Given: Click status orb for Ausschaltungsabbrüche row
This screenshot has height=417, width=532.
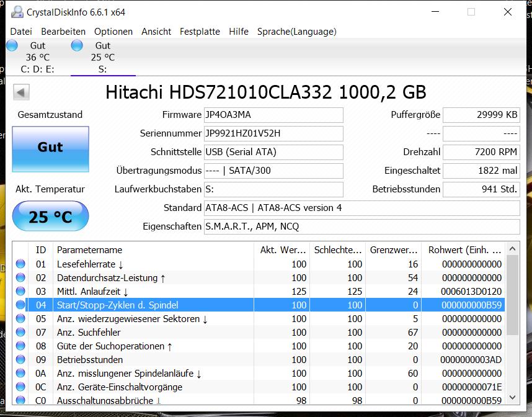Looking at the screenshot, I should 20,400.
